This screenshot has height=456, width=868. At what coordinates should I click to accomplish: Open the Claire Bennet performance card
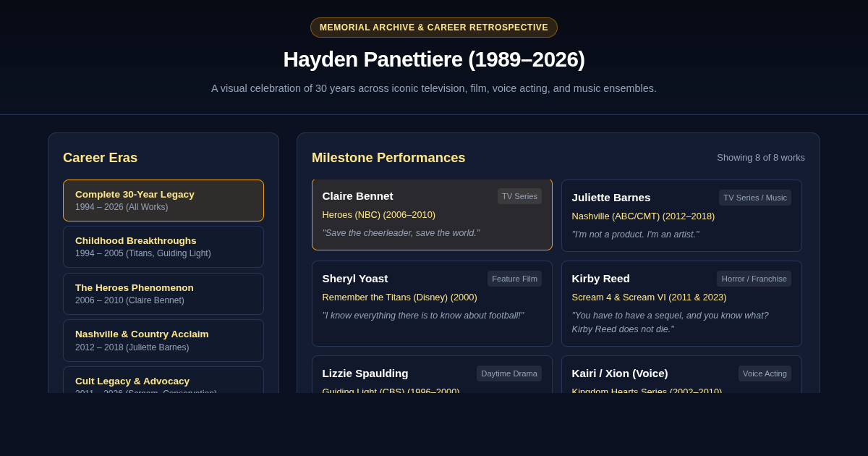click(432, 214)
